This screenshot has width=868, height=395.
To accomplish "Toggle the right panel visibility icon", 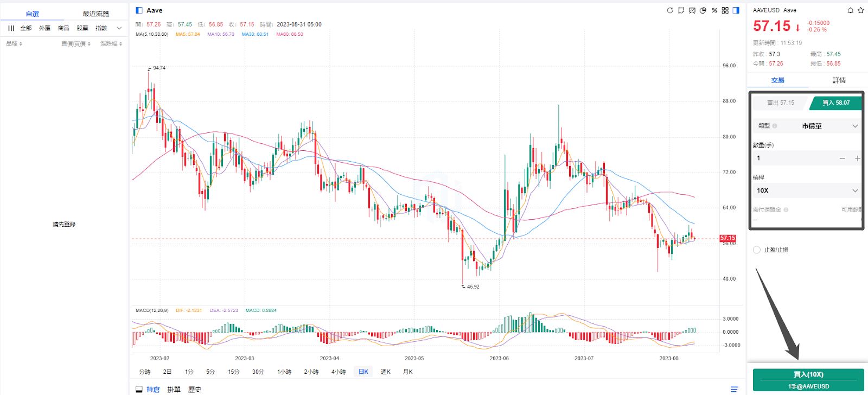I will pos(736,10).
